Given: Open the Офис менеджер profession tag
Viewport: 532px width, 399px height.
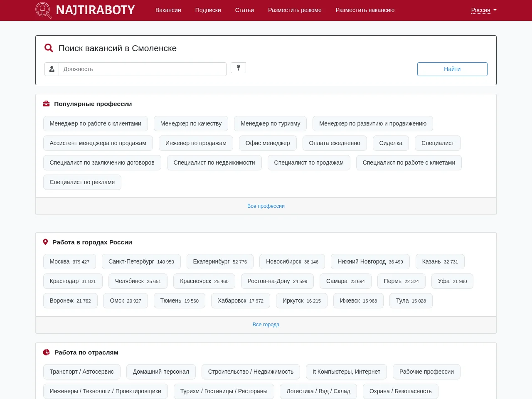Looking at the screenshot, I should tap(268, 143).
